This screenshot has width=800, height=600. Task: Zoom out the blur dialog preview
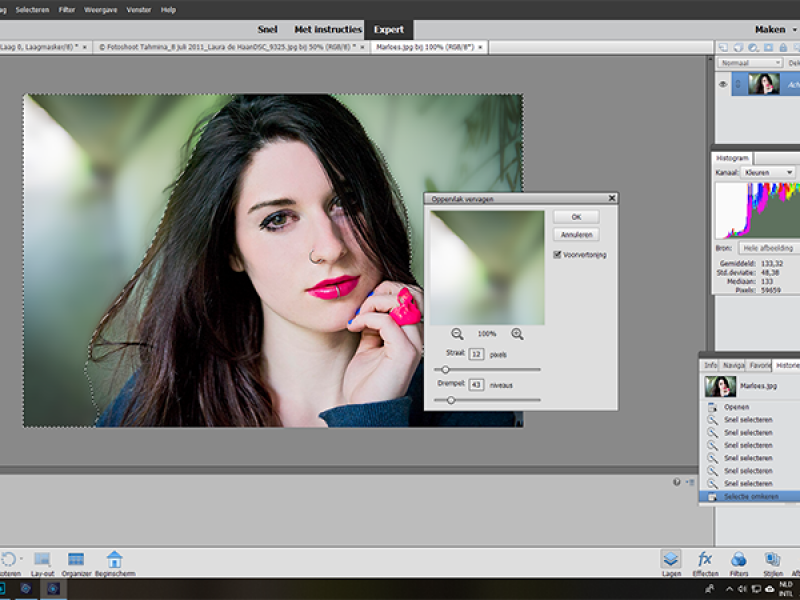pos(457,334)
